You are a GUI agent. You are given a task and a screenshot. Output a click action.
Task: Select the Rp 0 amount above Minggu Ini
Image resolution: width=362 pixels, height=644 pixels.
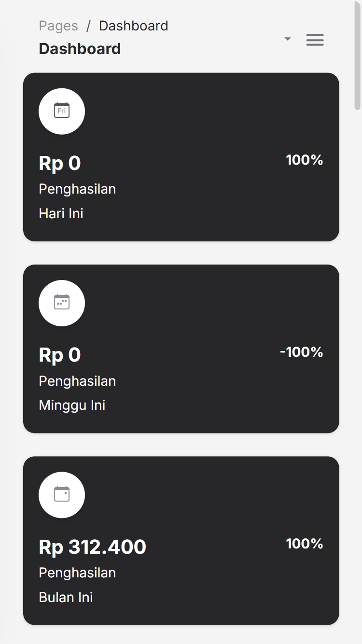[60, 355]
